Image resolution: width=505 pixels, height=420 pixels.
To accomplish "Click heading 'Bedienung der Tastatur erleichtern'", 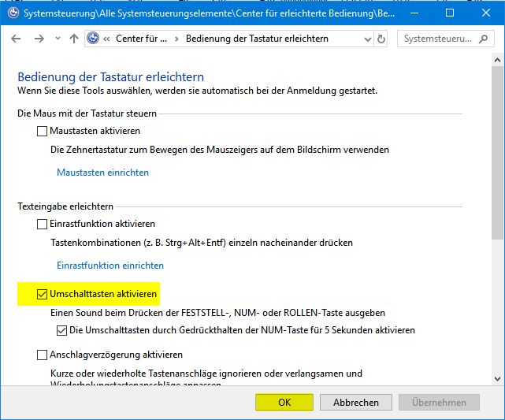I will [110, 77].
